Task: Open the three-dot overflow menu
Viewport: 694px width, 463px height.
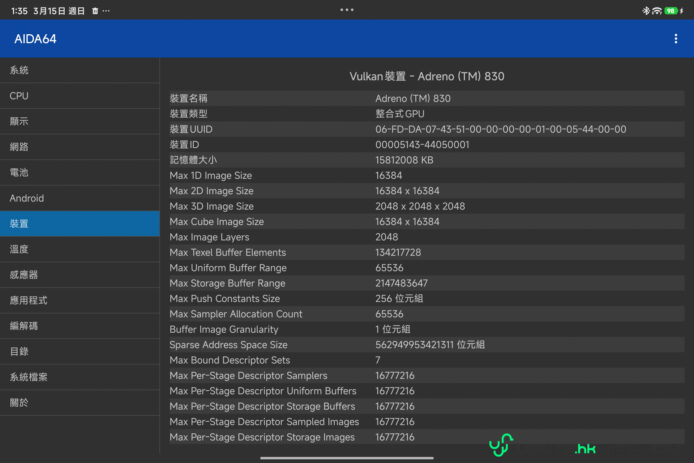Action: pyautogui.click(x=676, y=39)
